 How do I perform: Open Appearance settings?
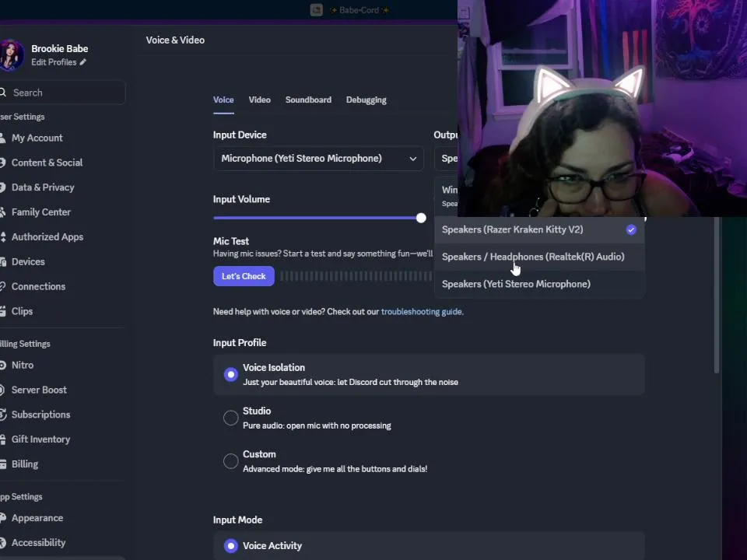(37, 518)
